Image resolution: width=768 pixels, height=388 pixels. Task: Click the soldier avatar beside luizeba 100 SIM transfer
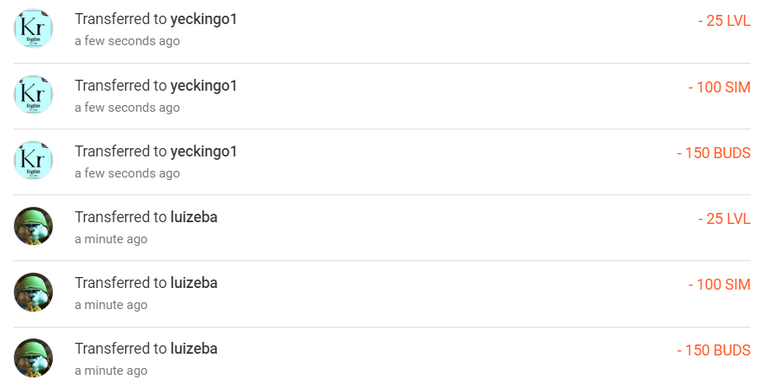pyautogui.click(x=33, y=292)
